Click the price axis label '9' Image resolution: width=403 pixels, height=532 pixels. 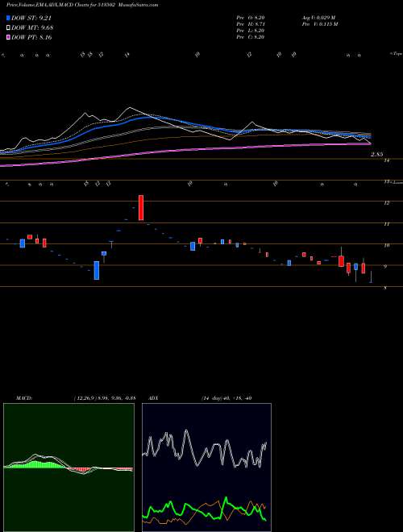[x=384, y=267]
